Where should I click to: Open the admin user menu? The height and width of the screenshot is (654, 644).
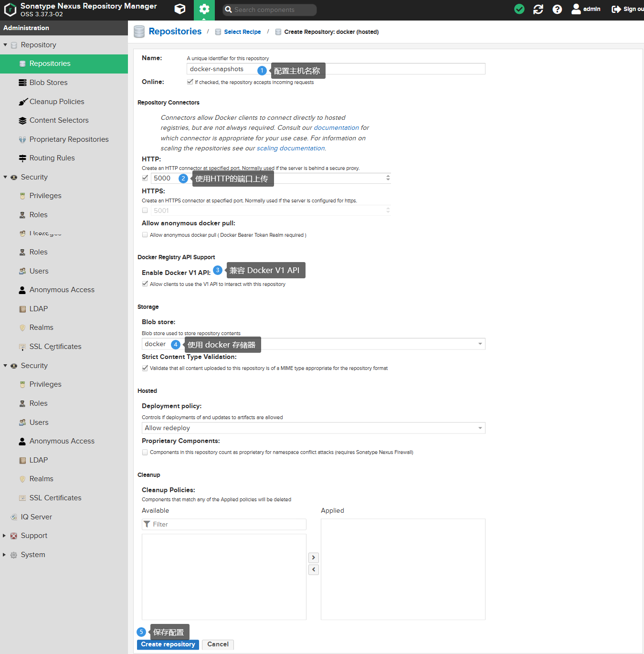pyautogui.click(x=586, y=9)
